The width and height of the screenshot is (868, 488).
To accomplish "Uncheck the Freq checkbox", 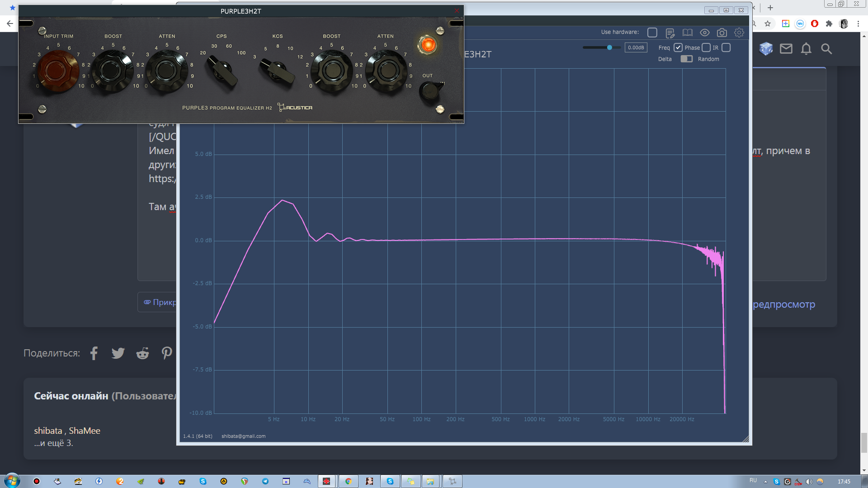I will click(678, 47).
